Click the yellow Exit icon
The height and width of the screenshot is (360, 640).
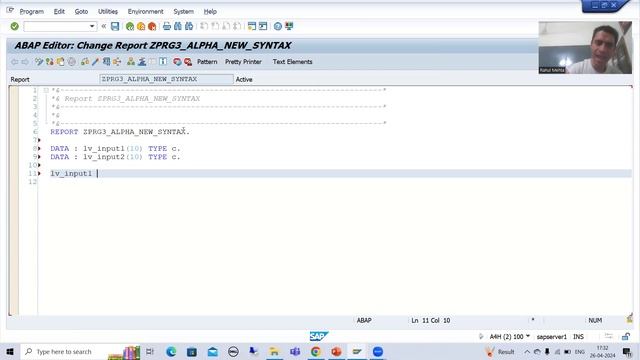[x=141, y=26]
